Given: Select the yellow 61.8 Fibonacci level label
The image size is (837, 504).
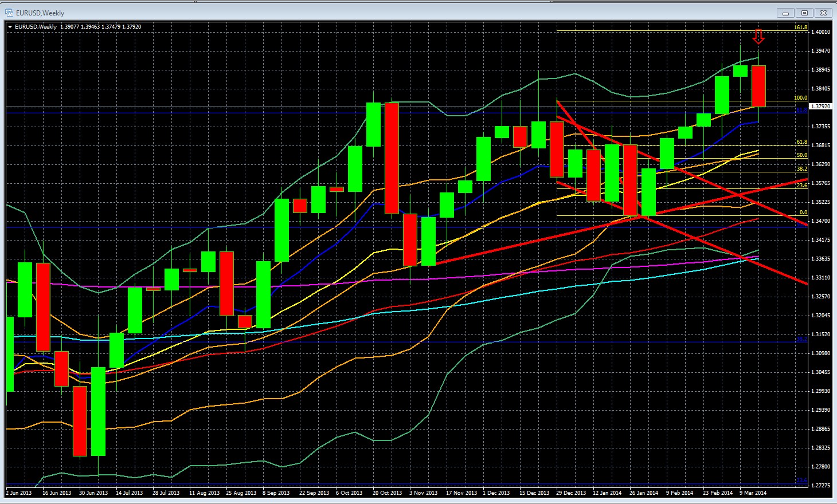Looking at the screenshot, I should (801, 142).
